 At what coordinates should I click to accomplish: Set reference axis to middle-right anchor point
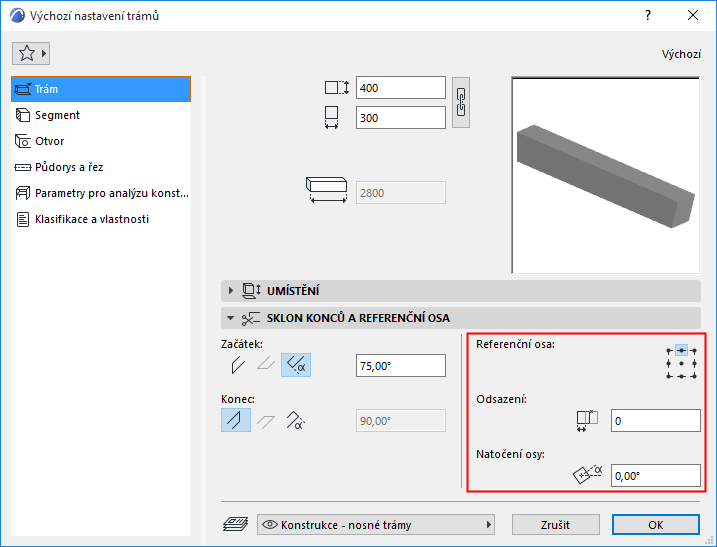pyautogui.click(x=694, y=364)
